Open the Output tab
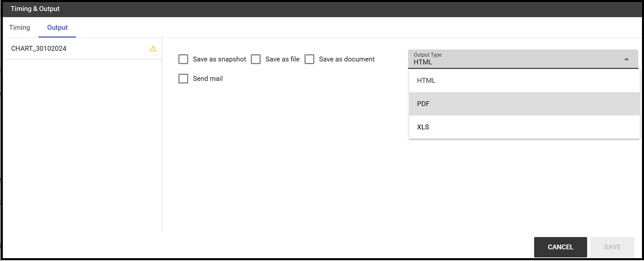This screenshot has height=261, width=644. pos(57,28)
